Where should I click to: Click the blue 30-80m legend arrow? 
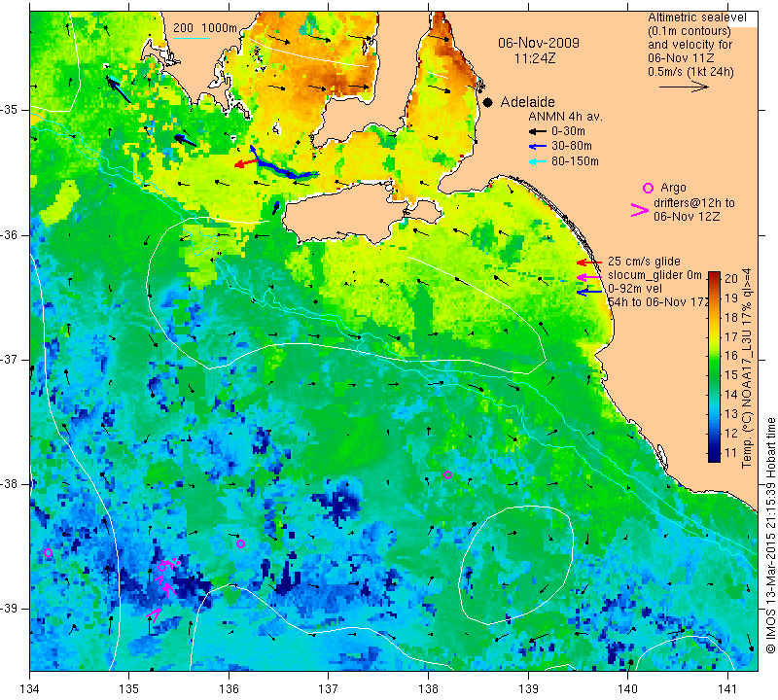click(538, 147)
